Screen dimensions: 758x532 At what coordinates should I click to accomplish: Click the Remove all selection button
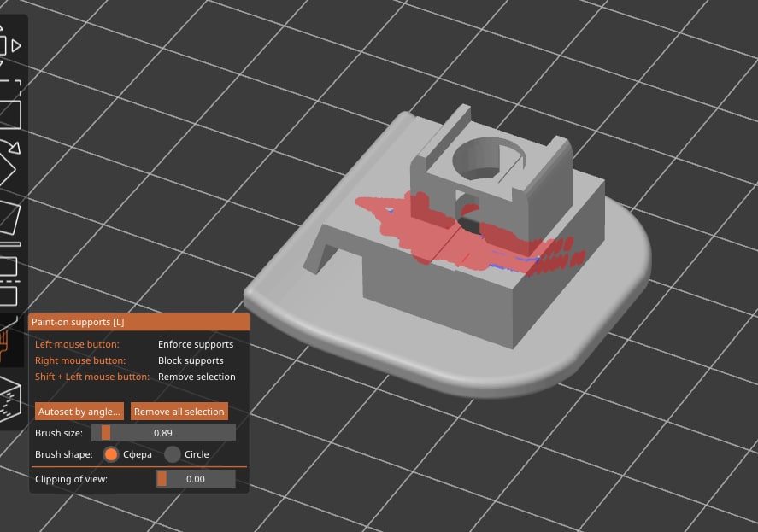[179, 412]
